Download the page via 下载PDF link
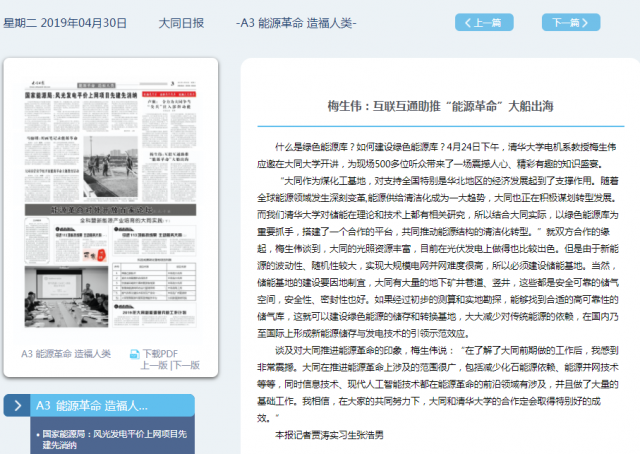Screen dimensions: 640x454 (160, 354)
